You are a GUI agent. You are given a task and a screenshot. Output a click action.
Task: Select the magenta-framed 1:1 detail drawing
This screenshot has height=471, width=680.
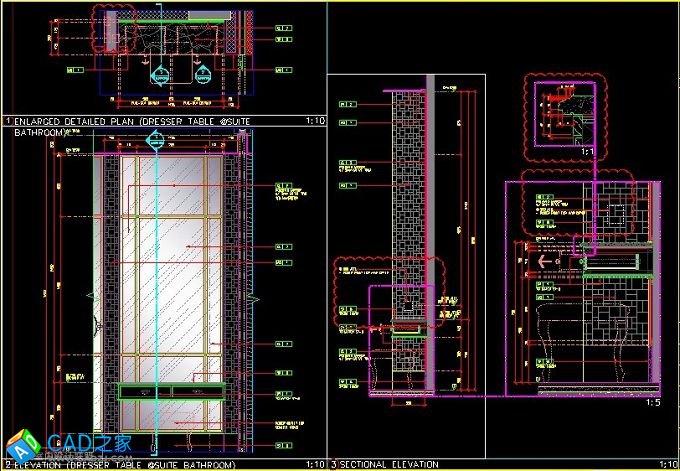click(563, 112)
